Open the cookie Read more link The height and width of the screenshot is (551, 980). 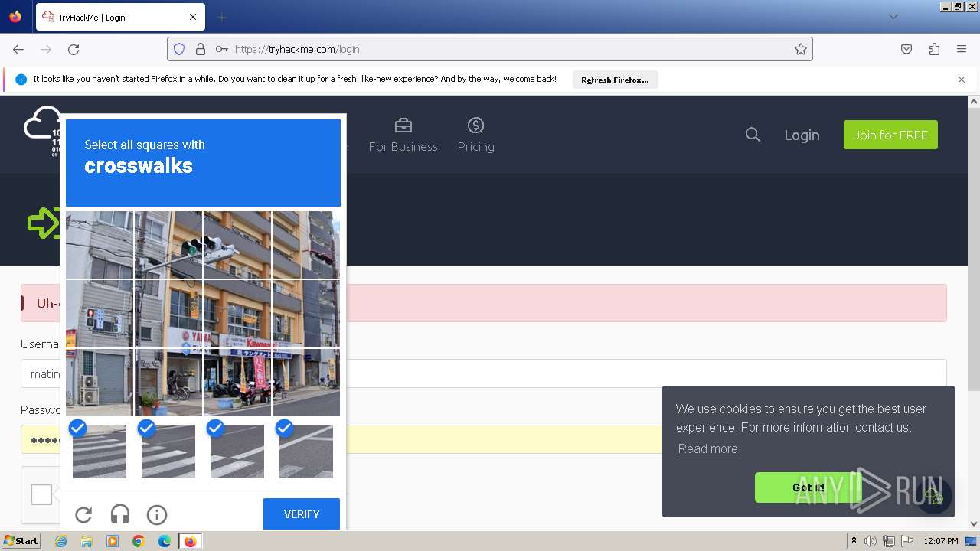[x=707, y=448]
